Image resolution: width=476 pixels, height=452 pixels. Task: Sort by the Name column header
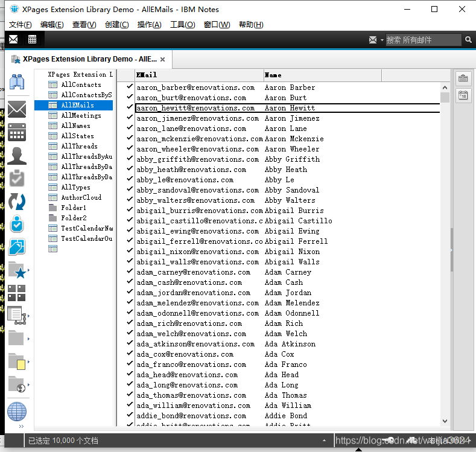[x=322, y=75]
